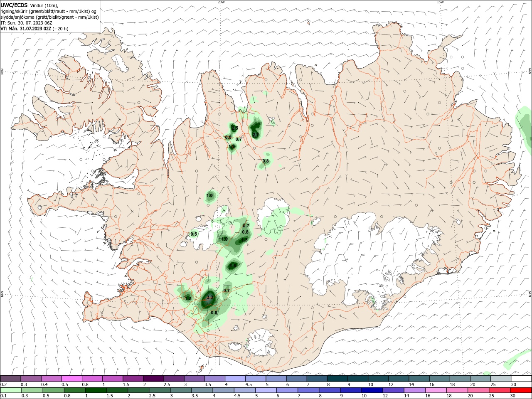Click the 'rigning/skúrir' legend description line
532x399 pixels.
pos(49,11)
